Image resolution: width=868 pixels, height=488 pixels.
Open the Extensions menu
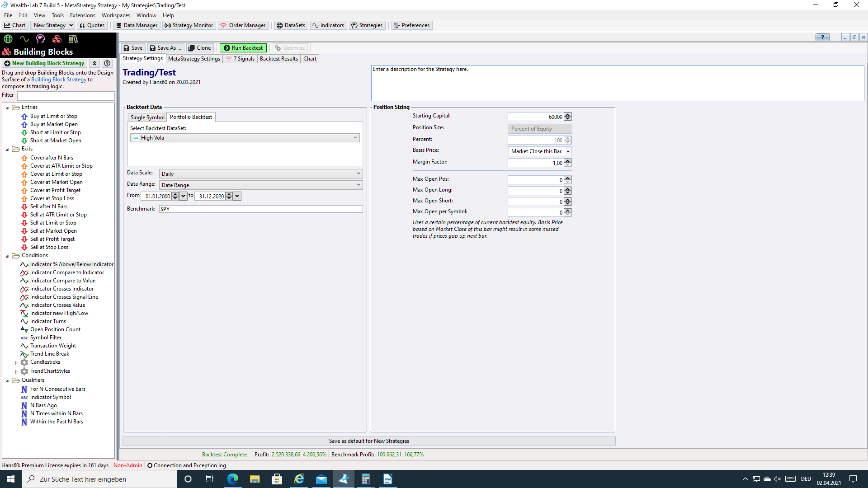[x=82, y=15]
